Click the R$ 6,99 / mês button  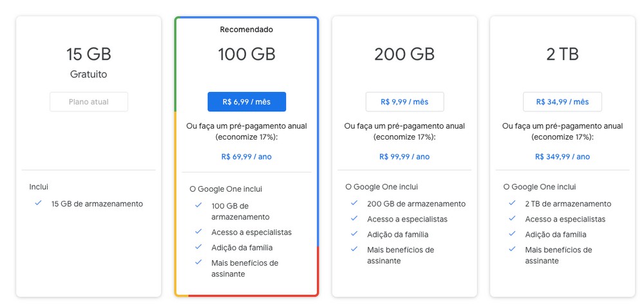tap(247, 102)
